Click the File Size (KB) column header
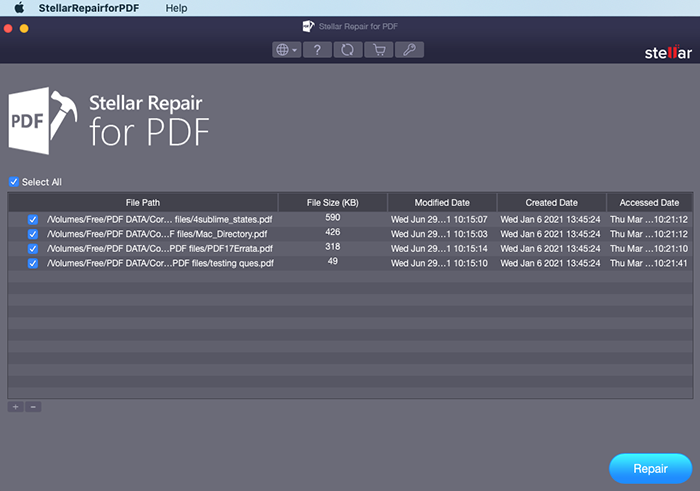The width and height of the screenshot is (700, 491). click(x=333, y=203)
